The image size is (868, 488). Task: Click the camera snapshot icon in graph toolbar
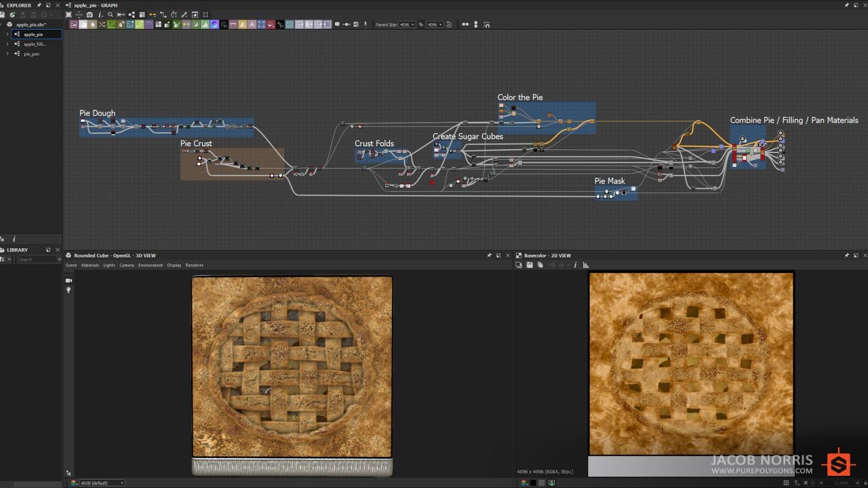click(x=90, y=14)
